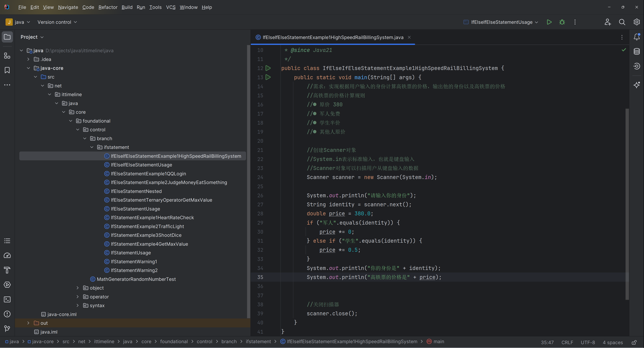This screenshot has width=644, height=348.
Task: Close the HighSpeedRailBillingSystem.java tab
Action: (409, 37)
